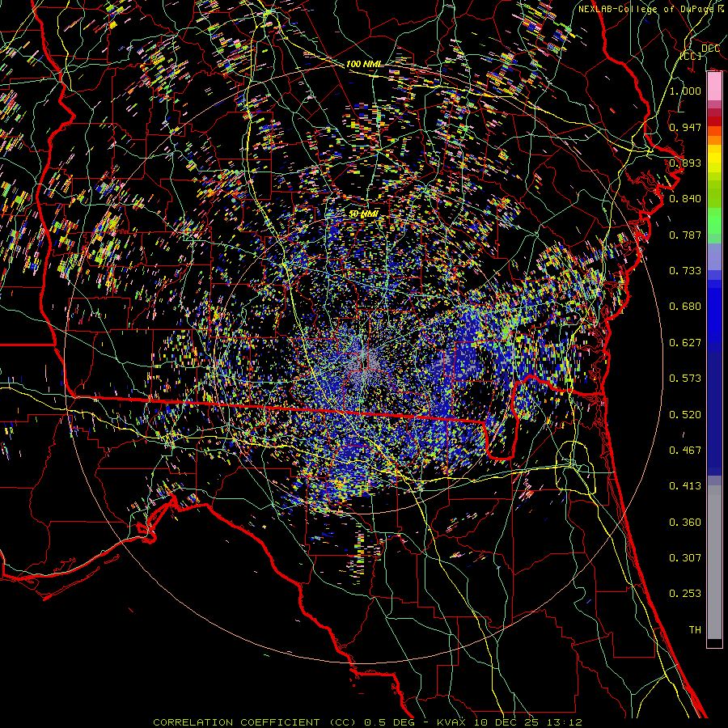Click the 100 NMI range ring label

click(363, 64)
